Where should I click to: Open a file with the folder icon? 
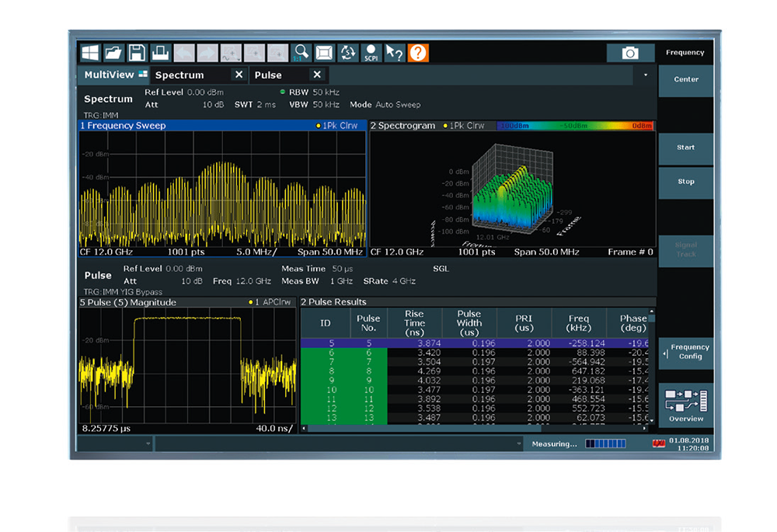113,53
